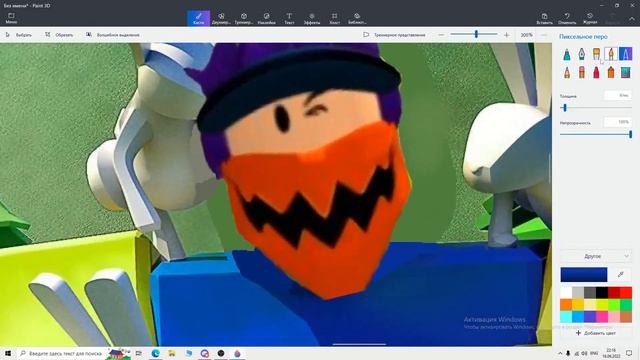Open the Эффекты (Effects) tab
The image size is (640, 360).
coord(312,18)
